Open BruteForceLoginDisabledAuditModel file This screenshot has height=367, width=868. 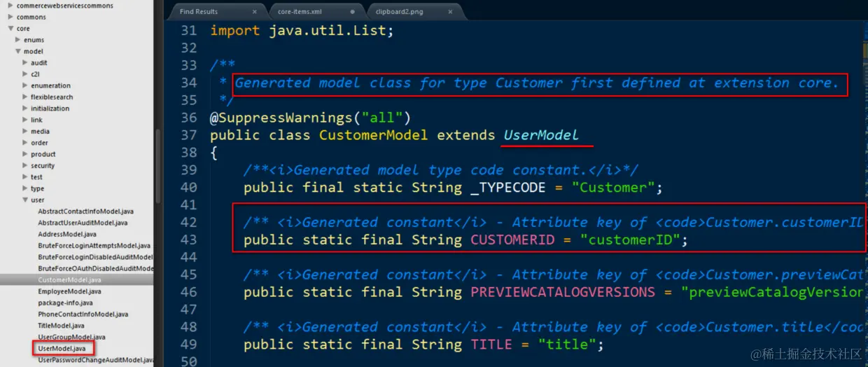pos(95,257)
